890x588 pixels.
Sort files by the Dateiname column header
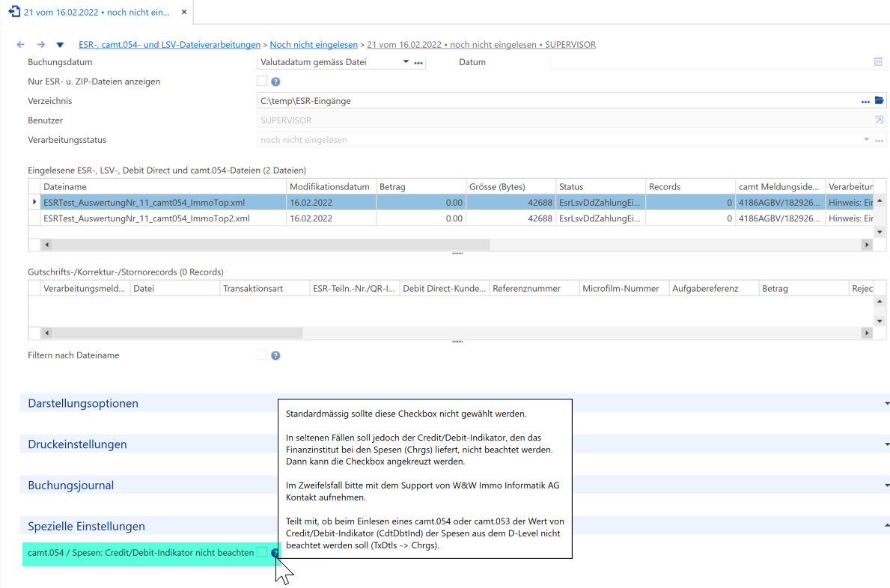coord(163,186)
